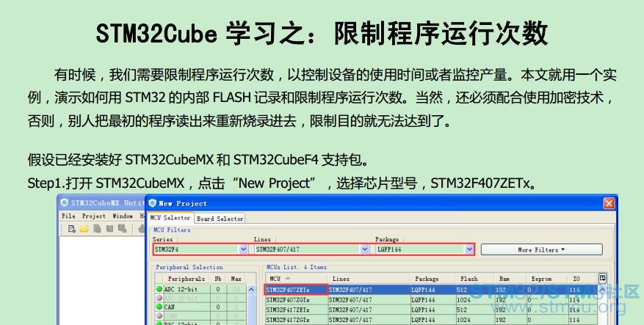This screenshot has height=325, width=644.
Task: Click Ram value 192 in STM32F417ZETx row
Action: point(501,310)
